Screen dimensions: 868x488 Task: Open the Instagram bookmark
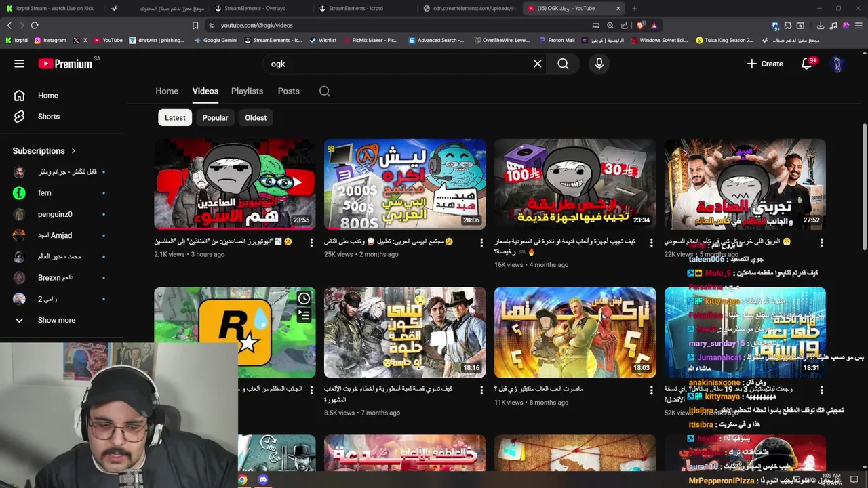50,40
